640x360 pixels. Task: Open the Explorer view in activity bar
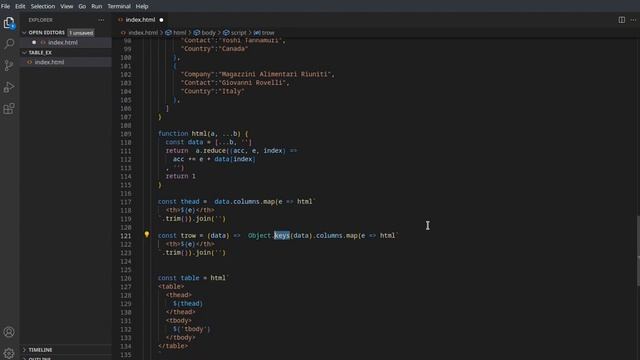click(x=9, y=23)
